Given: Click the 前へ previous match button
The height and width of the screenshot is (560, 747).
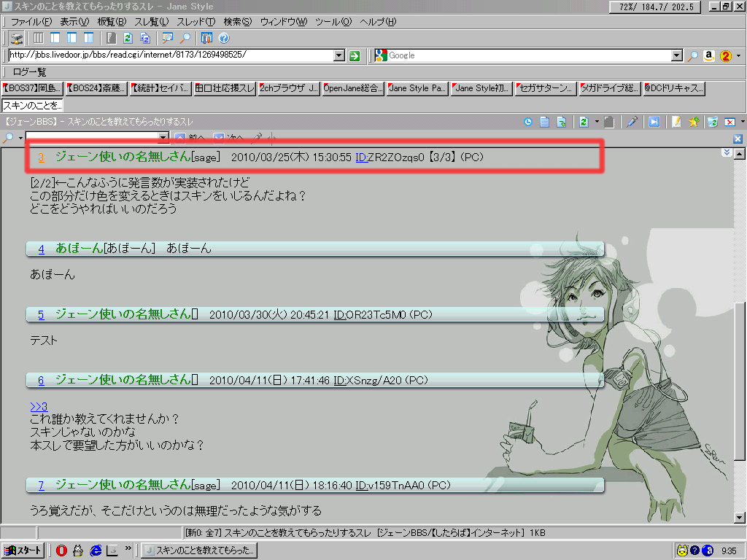Looking at the screenshot, I should click(190, 138).
